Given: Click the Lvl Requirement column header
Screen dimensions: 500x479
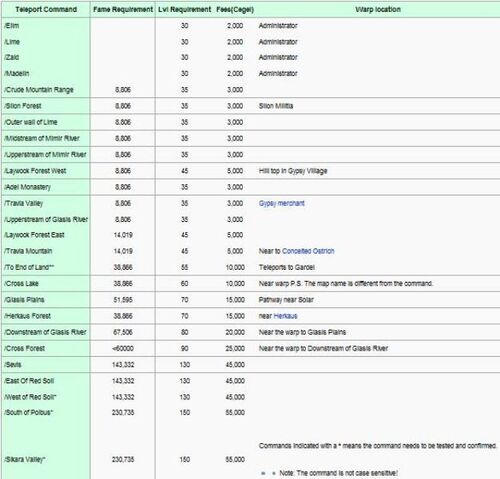Looking at the screenshot, I should point(184,9).
